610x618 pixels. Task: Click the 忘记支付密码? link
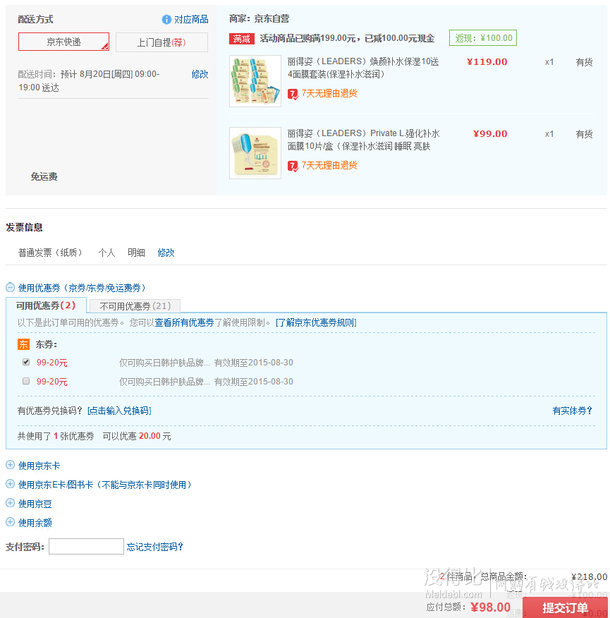155,547
